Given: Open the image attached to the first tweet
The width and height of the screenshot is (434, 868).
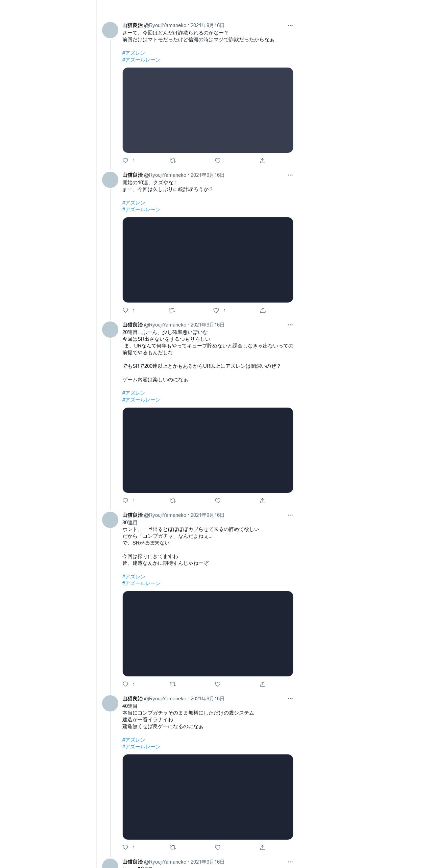Looking at the screenshot, I should [x=208, y=110].
